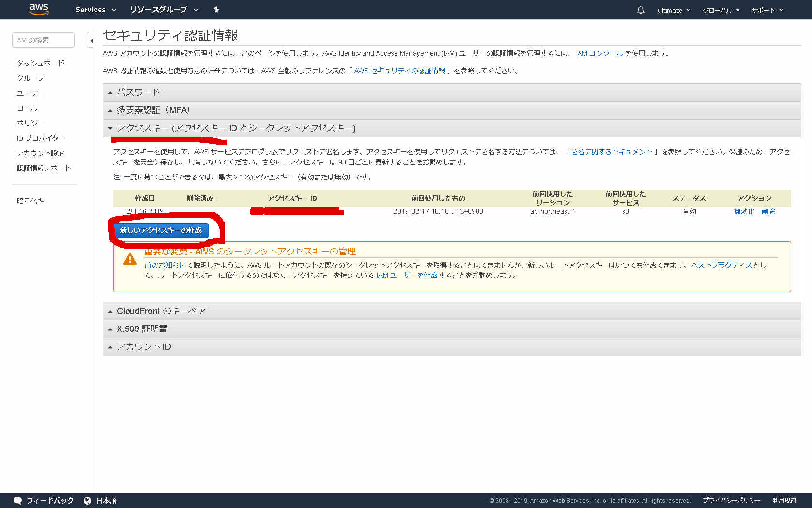Viewport: 812px width, 508px height.
Task: Open ID プロバイダー in the sidebar
Action: click(x=41, y=138)
